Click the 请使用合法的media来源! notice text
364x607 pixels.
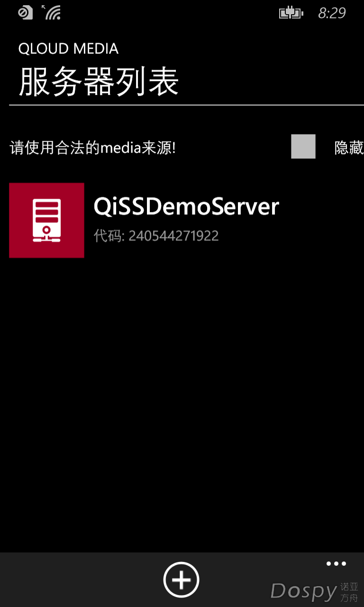click(x=93, y=148)
